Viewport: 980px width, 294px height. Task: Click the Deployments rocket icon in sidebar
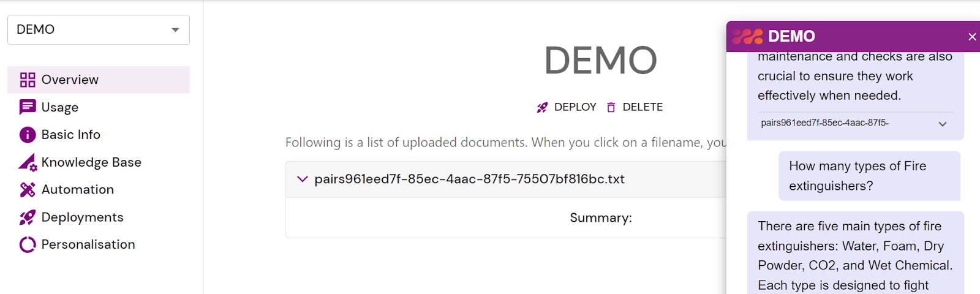point(28,217)
